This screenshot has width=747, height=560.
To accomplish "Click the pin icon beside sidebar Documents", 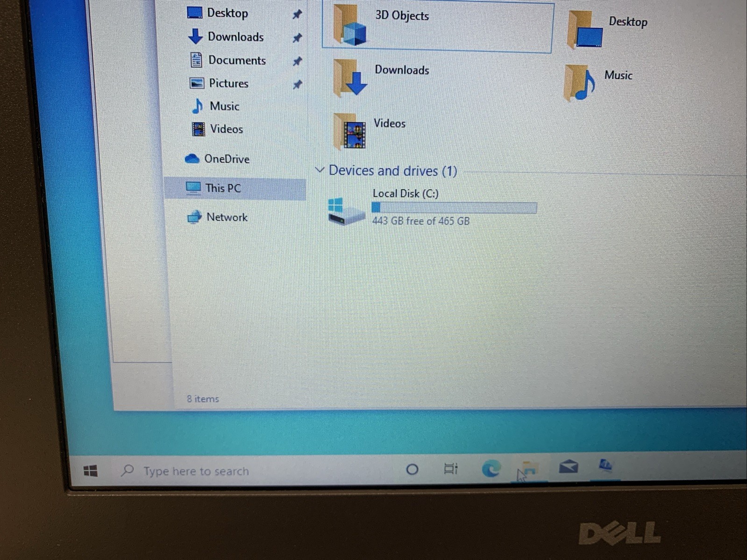I will click(297, 61).
